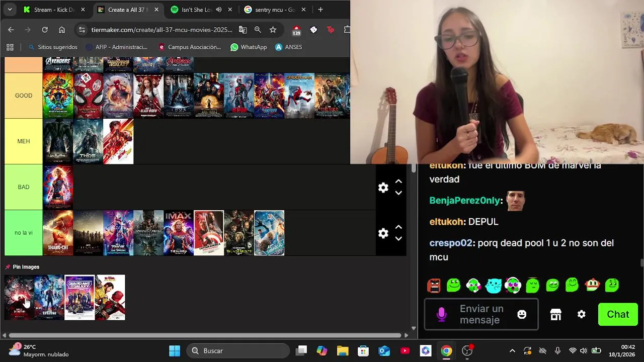This screenshot has width=644, height=362.
Task: Send message with the green Chat button
Action: pos(618,314)
